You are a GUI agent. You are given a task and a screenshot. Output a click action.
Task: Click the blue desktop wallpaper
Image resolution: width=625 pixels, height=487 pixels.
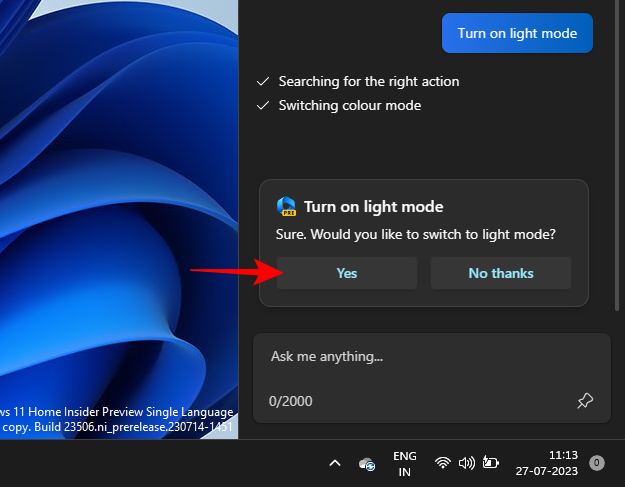point(110,200)
